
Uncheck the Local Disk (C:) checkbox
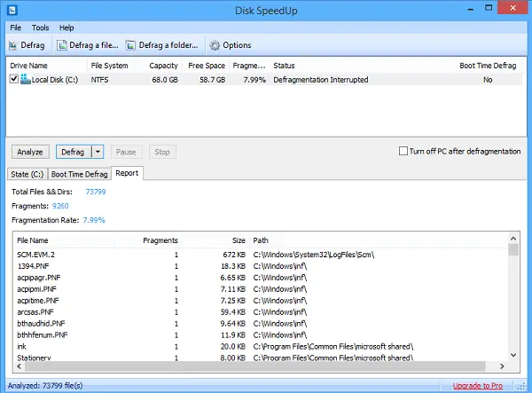point(13,80)
